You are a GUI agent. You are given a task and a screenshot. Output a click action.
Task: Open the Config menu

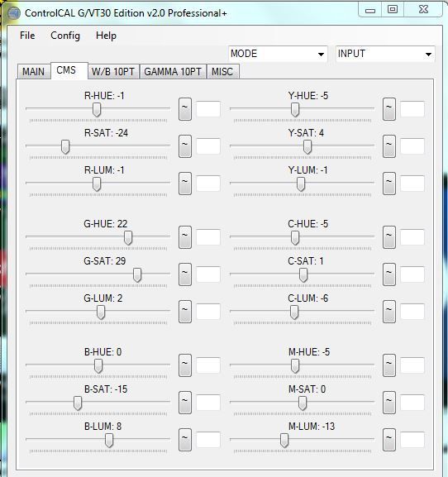tap(65, 36)
